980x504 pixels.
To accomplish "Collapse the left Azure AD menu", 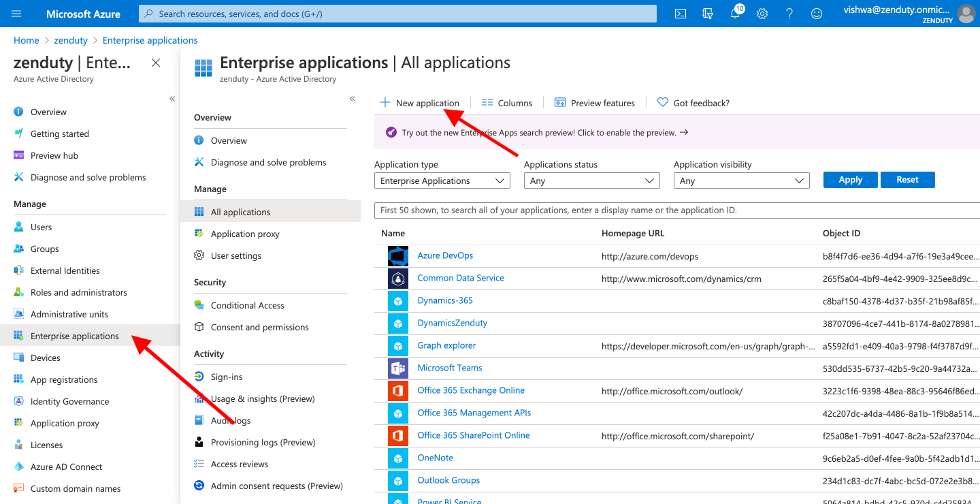I will tap(172, 99).
